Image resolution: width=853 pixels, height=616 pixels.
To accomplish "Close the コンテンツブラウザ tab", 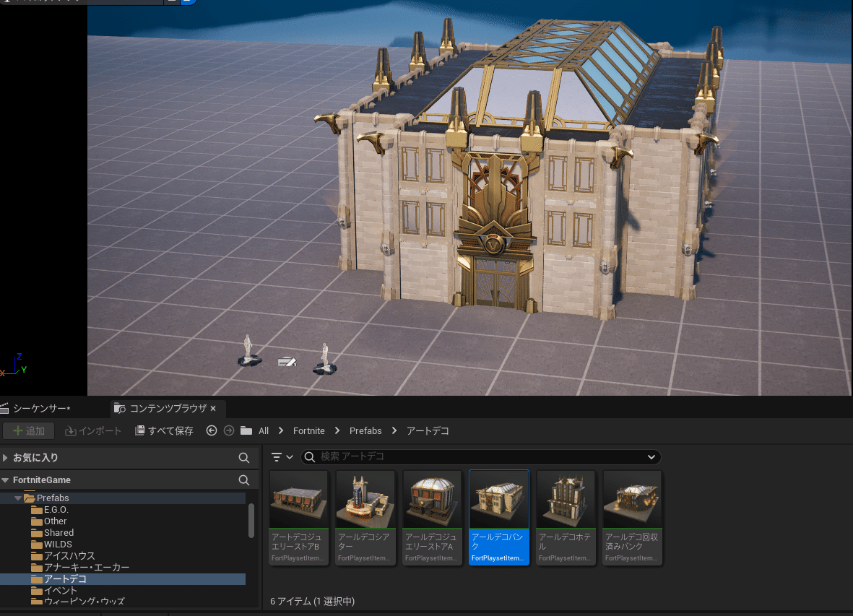I will (213, 408).
